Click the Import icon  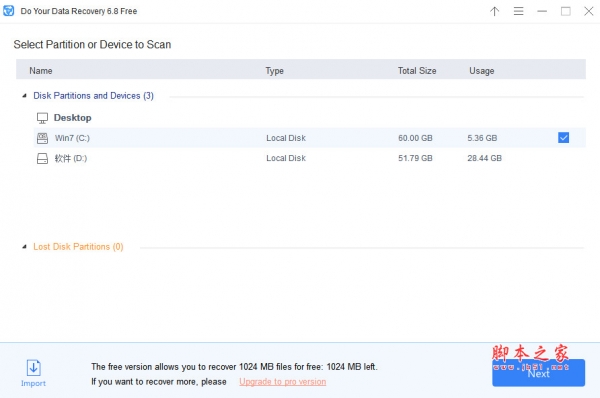(34, 368)
